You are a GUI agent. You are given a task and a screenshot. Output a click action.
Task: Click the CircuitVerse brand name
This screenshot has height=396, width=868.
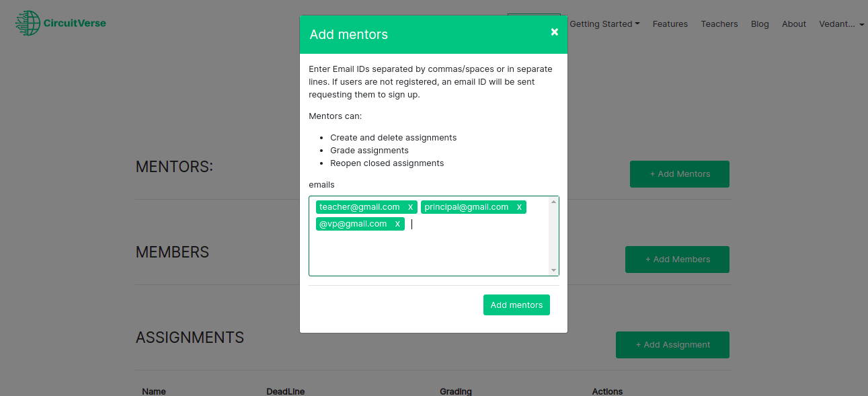tap(75, 23)
